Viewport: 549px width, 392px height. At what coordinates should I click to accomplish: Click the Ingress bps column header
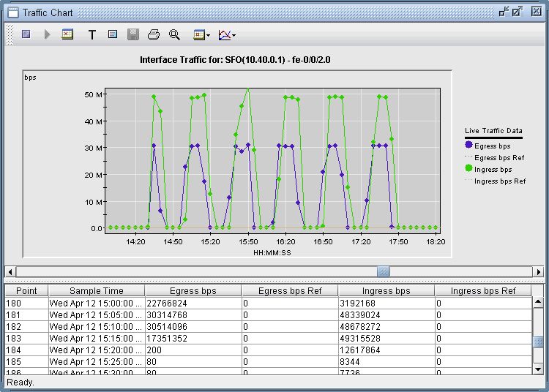click(x=386, y=291)
